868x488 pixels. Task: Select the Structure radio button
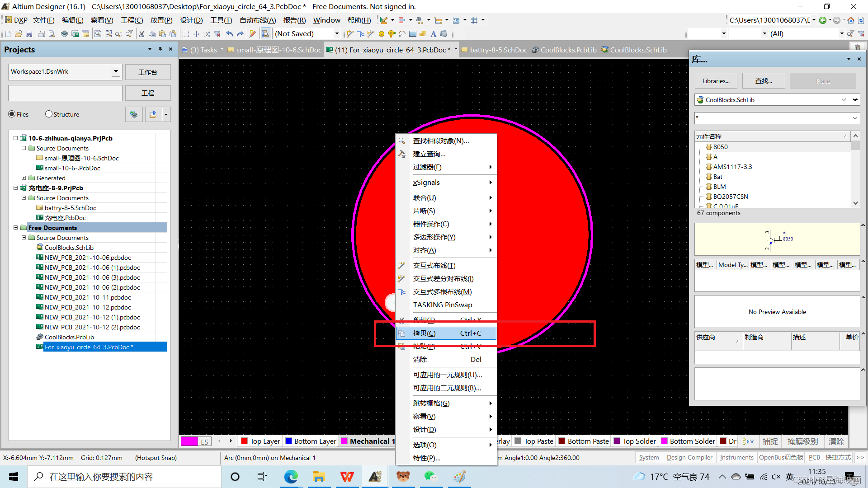49,114
